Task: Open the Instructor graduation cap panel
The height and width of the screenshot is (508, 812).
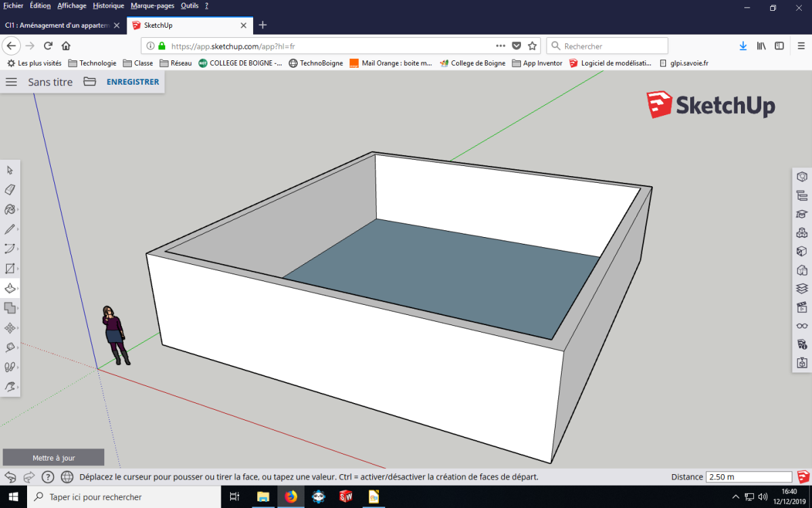Action: [x=802, y=214]
